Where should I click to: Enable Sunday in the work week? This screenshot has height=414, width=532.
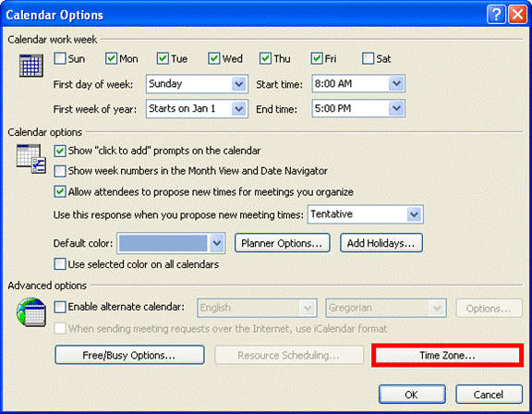pos(60,58)
